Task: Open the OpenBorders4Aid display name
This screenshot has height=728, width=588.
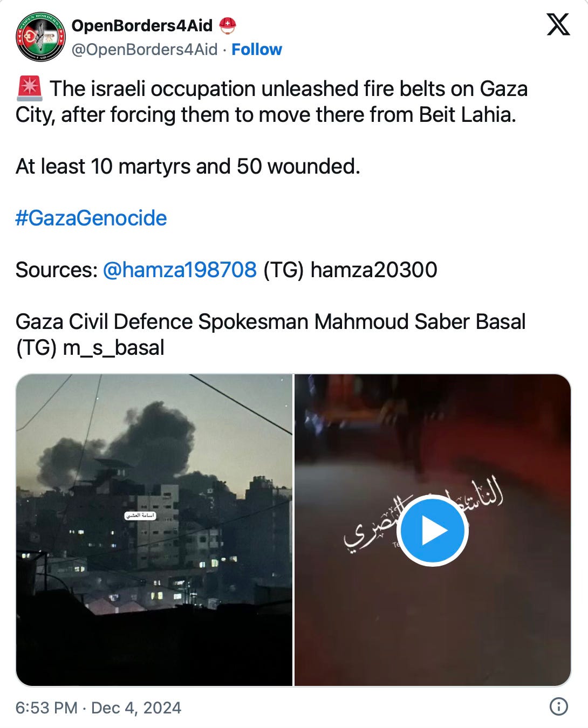Action: click(142, 25)
